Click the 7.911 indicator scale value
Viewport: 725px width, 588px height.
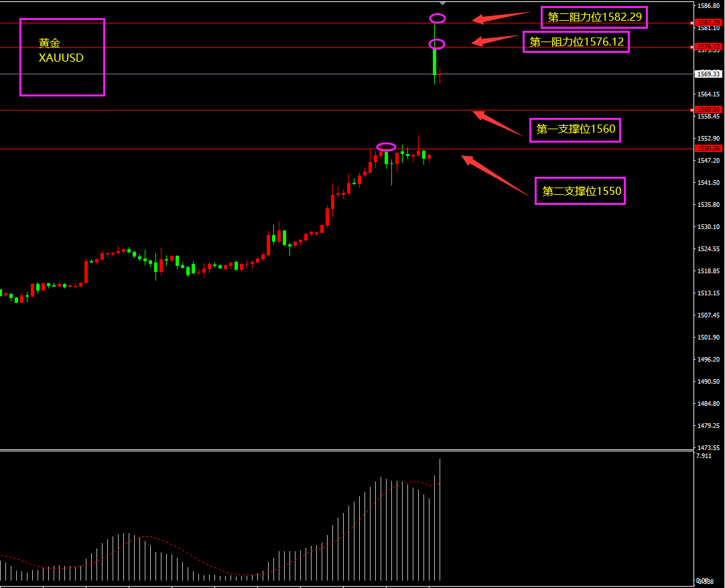[x=704, y=456]
